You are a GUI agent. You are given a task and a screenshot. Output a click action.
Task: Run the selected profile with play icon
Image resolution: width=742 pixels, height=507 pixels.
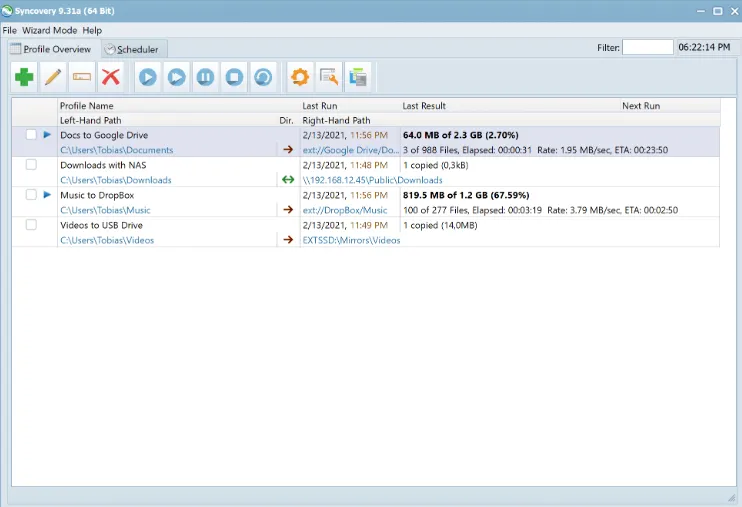click(x=148, y=77)
